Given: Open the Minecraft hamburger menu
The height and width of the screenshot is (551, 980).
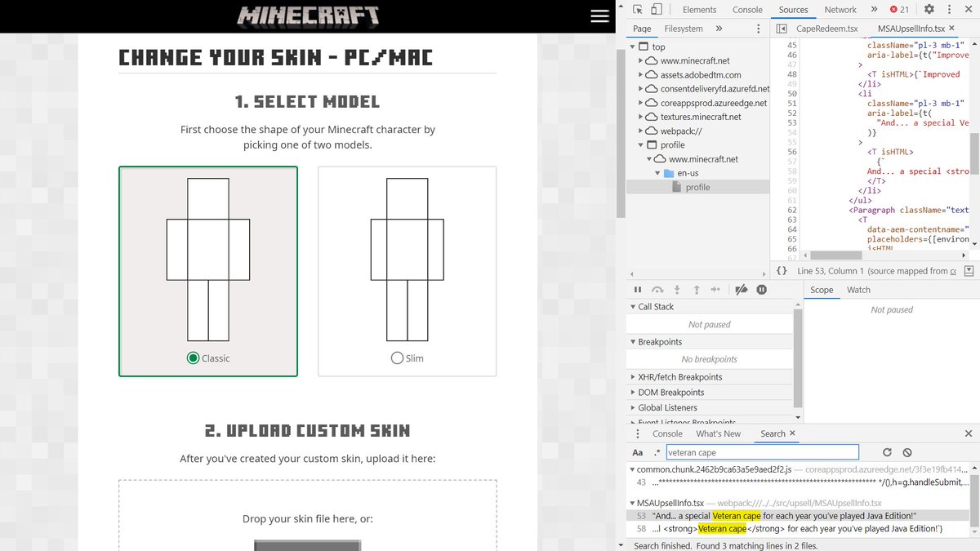Looking at the screenshot, I should (599, 16).
